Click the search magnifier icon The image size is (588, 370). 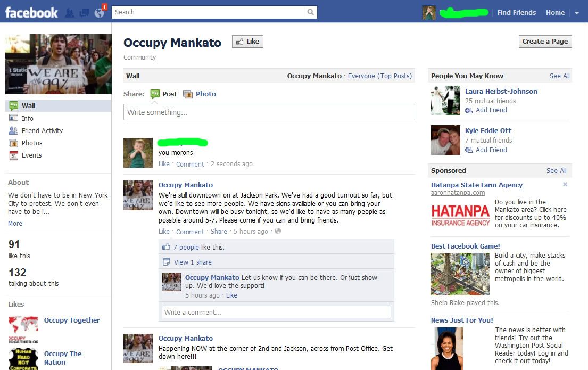311,12
